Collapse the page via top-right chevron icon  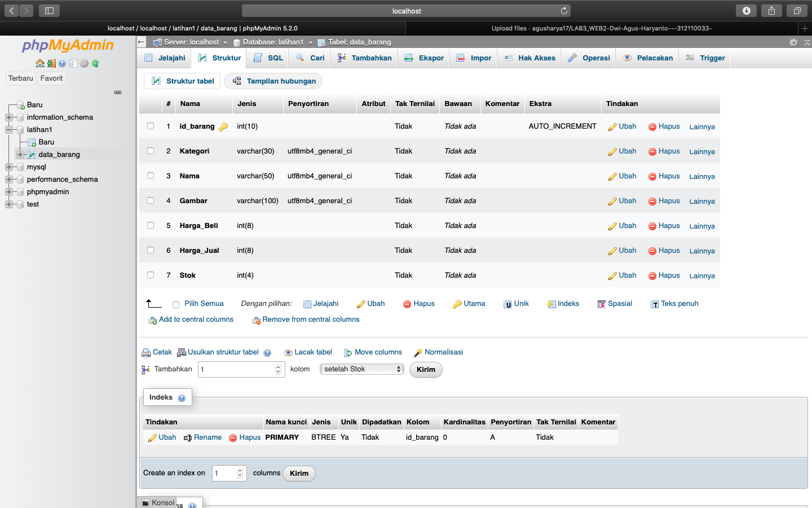click(x=806, y=42)
